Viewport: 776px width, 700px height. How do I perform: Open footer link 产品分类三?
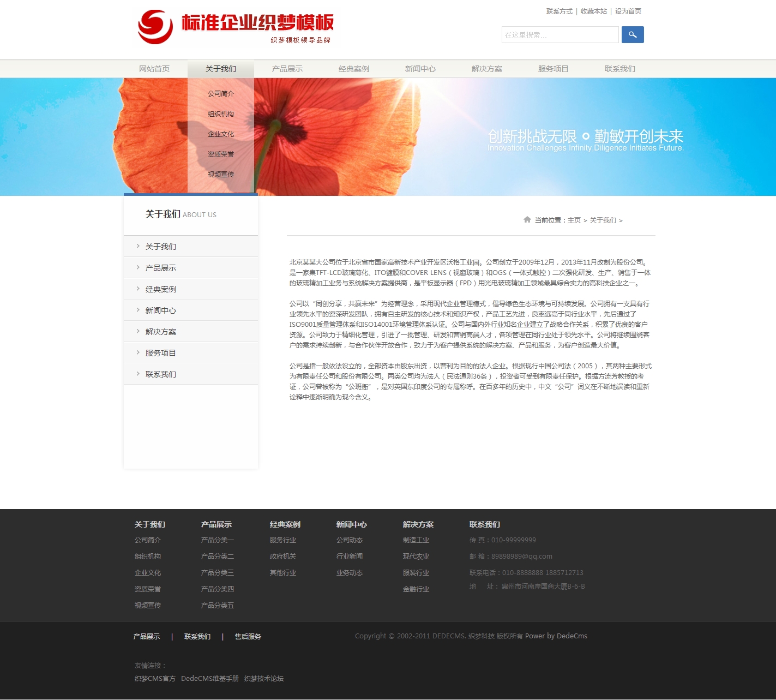[218, 573]
